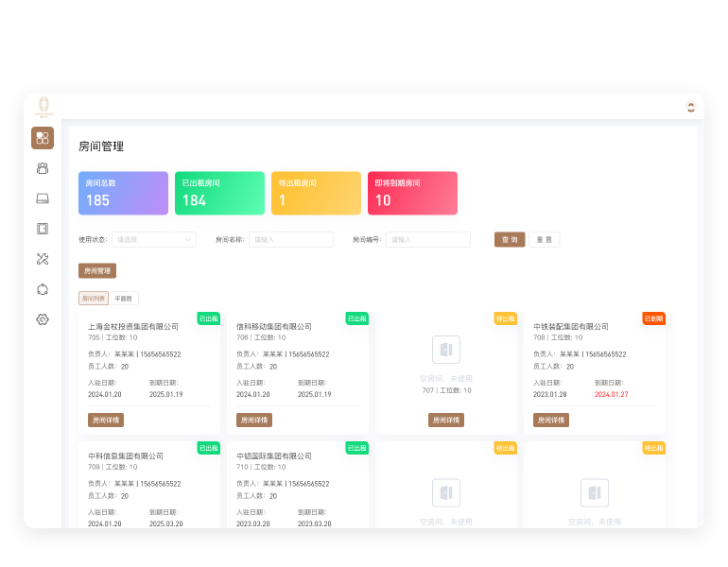Open 房间详情 for 中铁装配集团有限公司
The height and width of the screenshot is (567, 728).
pos(551,420)
